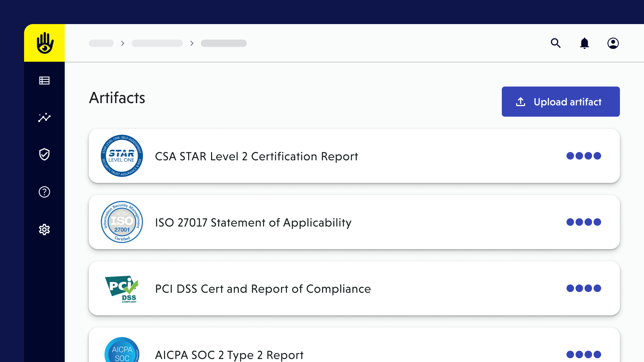The image size is (644, 362).
Task: Open the notifications bell
Action: point(584,43)
